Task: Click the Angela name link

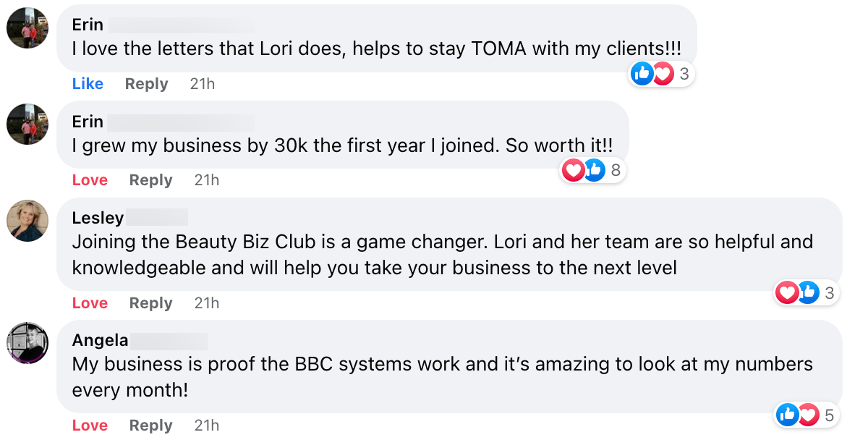Action: pos(100,340)
